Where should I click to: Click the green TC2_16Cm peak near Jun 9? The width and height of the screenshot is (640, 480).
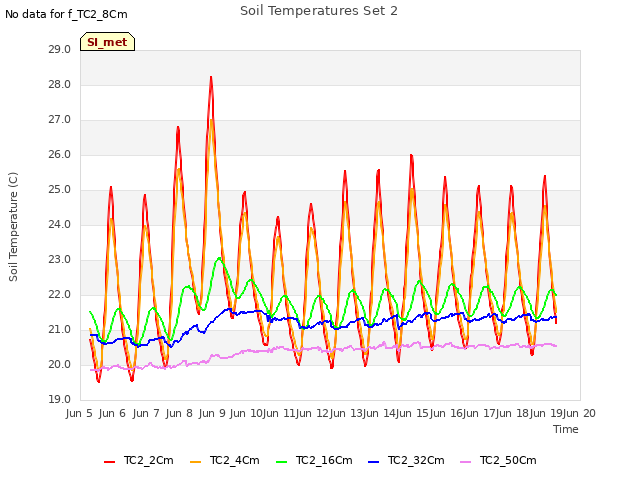(220, 258)
